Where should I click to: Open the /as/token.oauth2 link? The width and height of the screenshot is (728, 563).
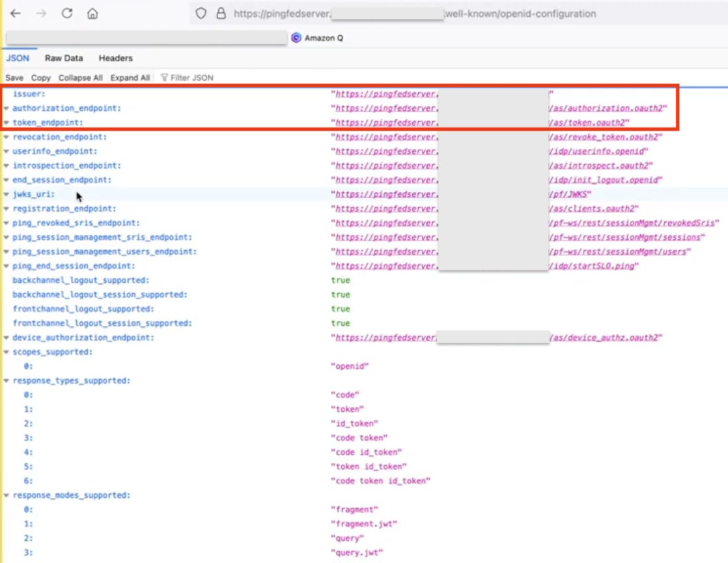coord(588,123)
